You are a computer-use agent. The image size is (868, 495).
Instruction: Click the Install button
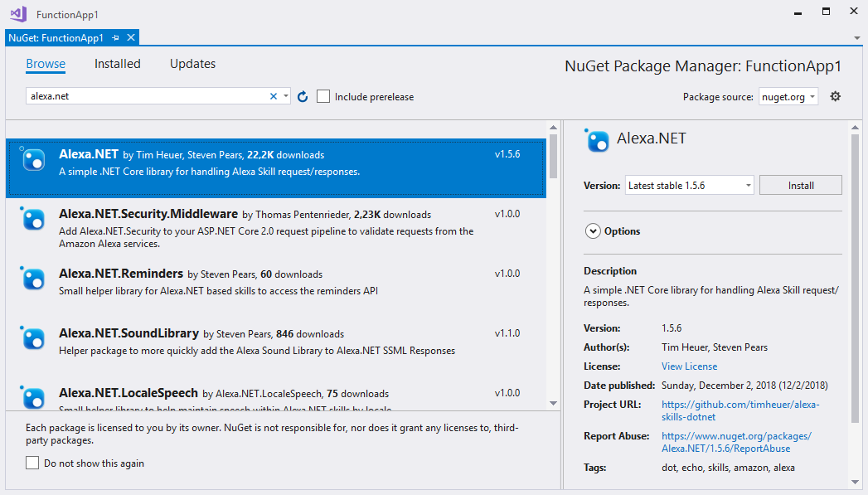pos(800,186)
